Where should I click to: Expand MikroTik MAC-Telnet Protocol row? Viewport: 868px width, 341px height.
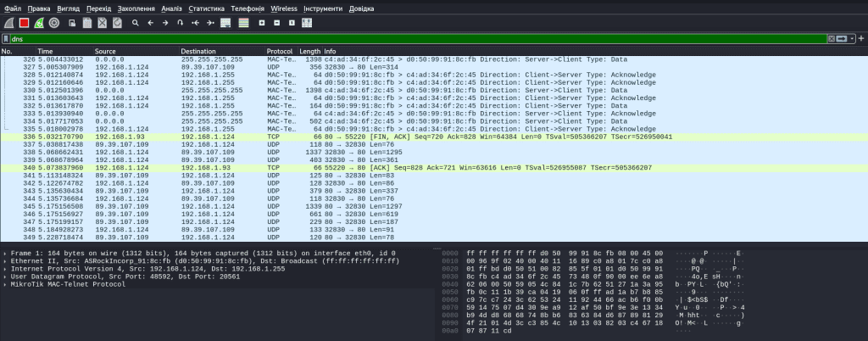pyautogui.click(x=5, y=284)
